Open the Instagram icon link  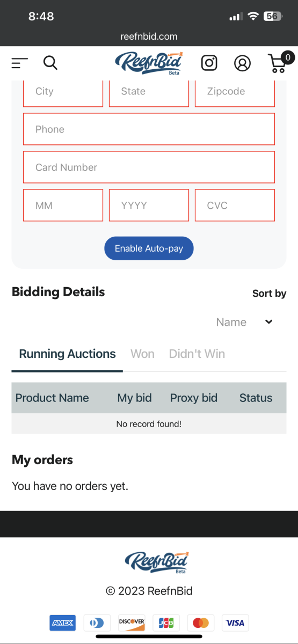[209, 63]
